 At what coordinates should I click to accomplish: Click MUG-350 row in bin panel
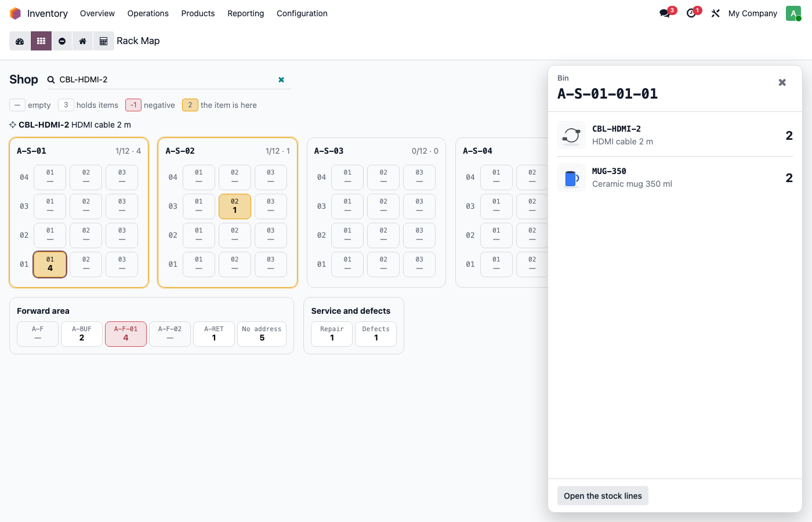coord(675,177)
